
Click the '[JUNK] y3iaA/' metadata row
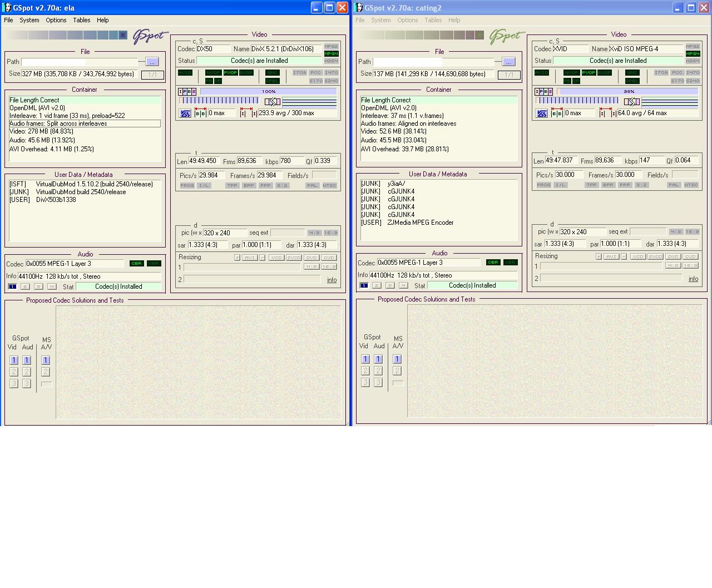point(383,184)
